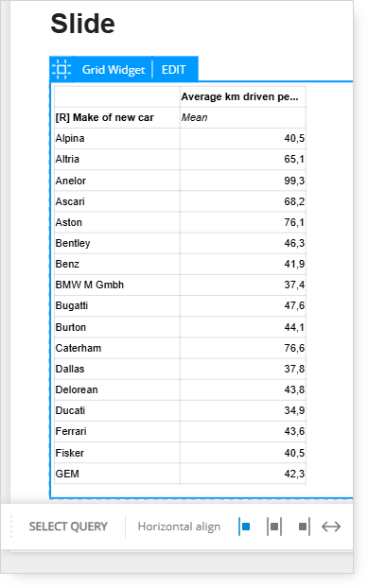Click the Caterham value 76,6 cell

(243, 348)
